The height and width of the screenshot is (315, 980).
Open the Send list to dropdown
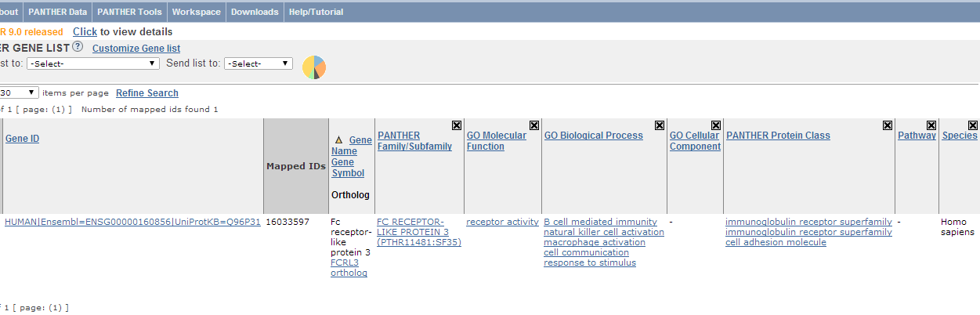pos(259,63)
